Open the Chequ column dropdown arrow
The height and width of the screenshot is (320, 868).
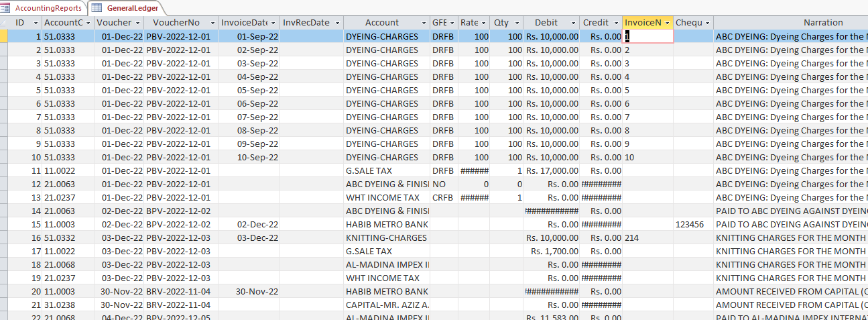point(708,23)
